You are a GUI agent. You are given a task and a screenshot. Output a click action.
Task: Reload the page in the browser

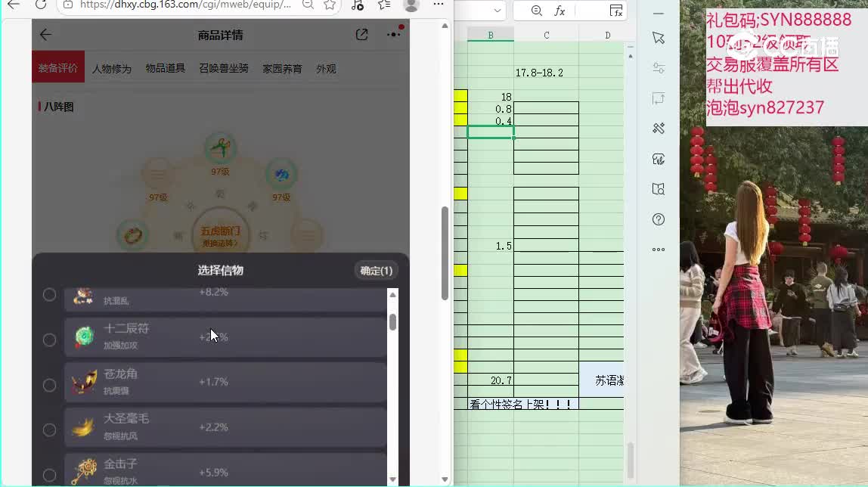pos(41,5)
